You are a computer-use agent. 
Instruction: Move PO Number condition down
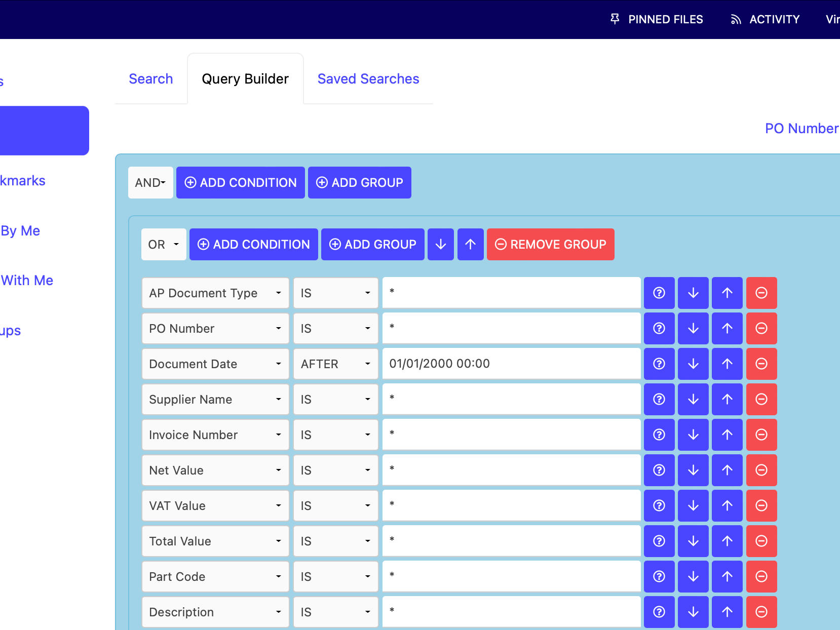pyautogui.click(x=693, y=328)
